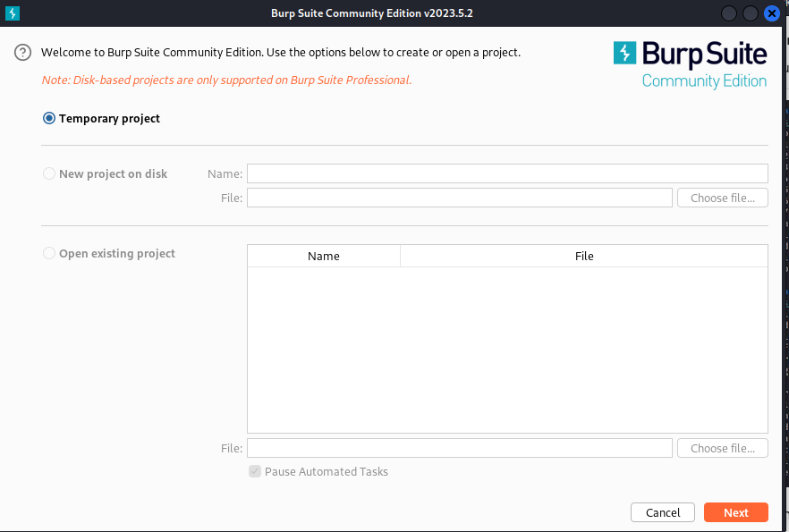
Task: Click the new project File input field
Action: click(460, 198)
